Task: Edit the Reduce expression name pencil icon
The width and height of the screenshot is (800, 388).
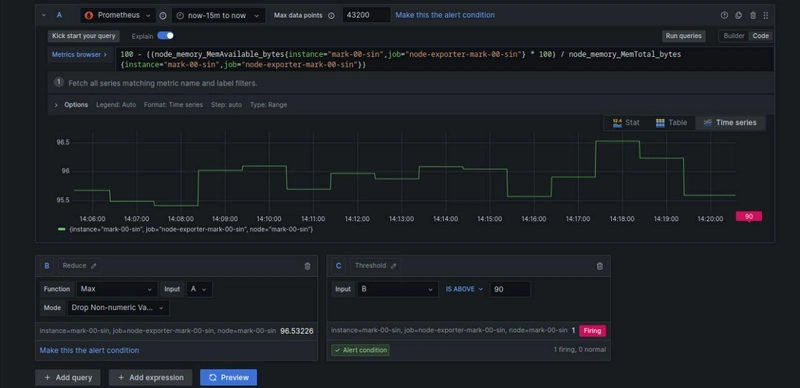Action: [x=94, y=265]
